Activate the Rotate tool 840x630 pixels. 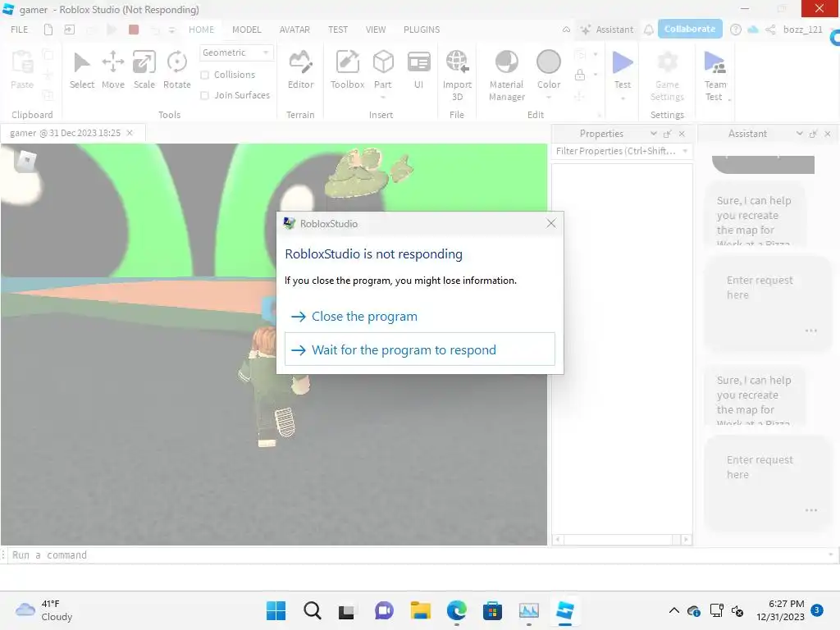click(177, 70)
